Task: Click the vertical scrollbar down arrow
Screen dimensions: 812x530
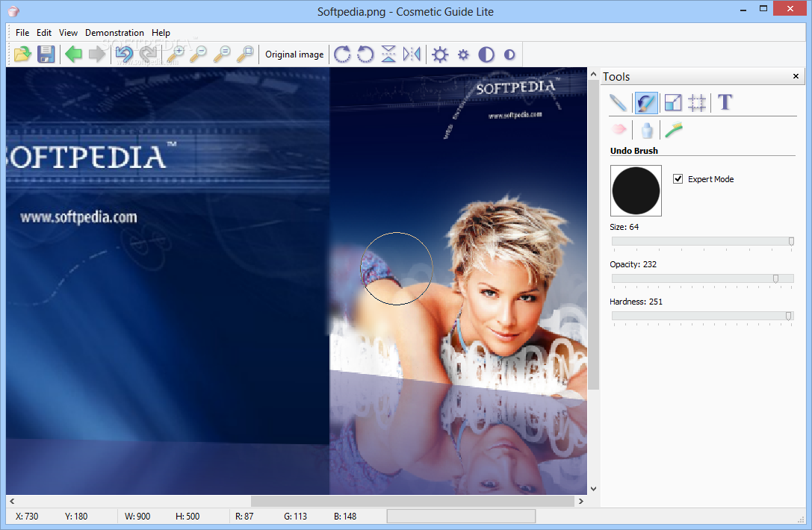Action: tap(593, 489)
